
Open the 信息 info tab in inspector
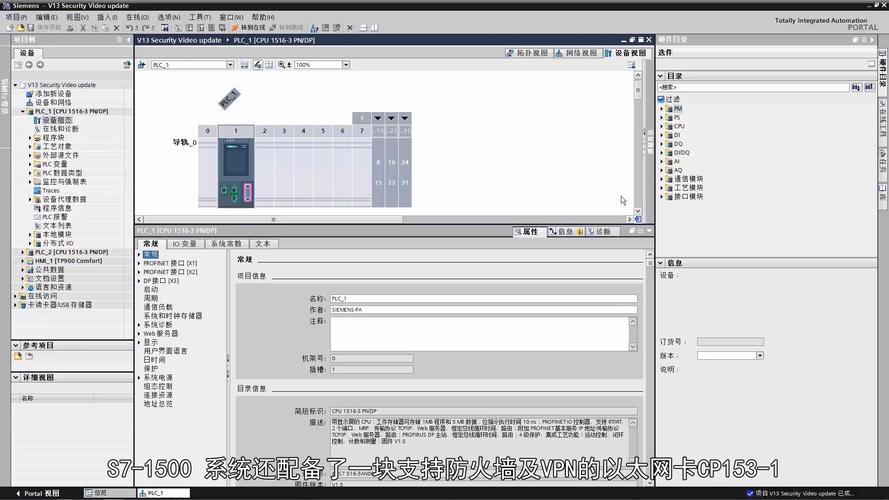(x=565, y=231)
